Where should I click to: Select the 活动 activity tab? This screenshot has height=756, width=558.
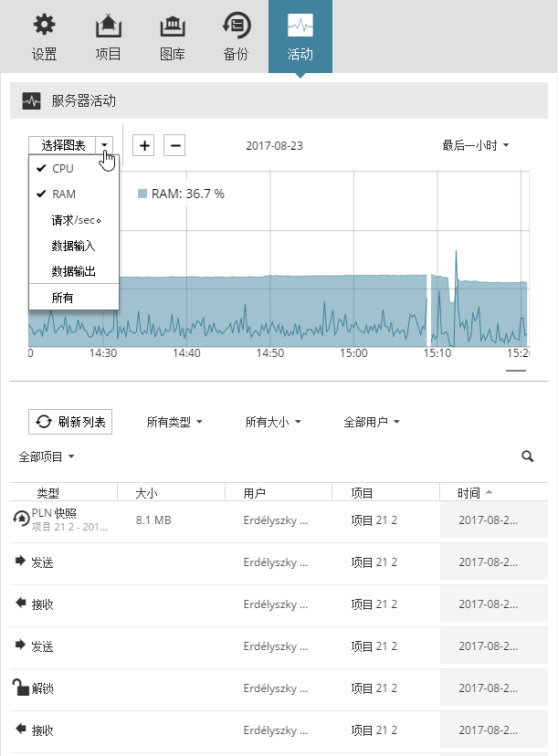click(300, 37)
